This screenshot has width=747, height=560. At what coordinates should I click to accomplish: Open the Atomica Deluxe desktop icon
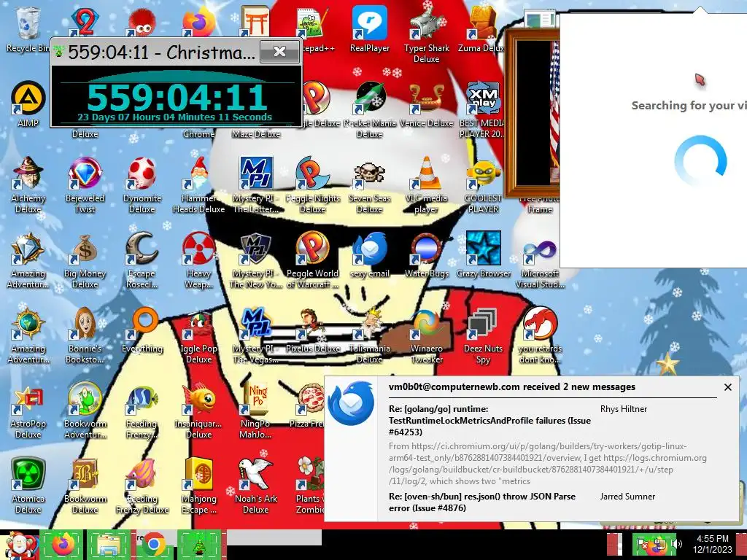point(28,485)
